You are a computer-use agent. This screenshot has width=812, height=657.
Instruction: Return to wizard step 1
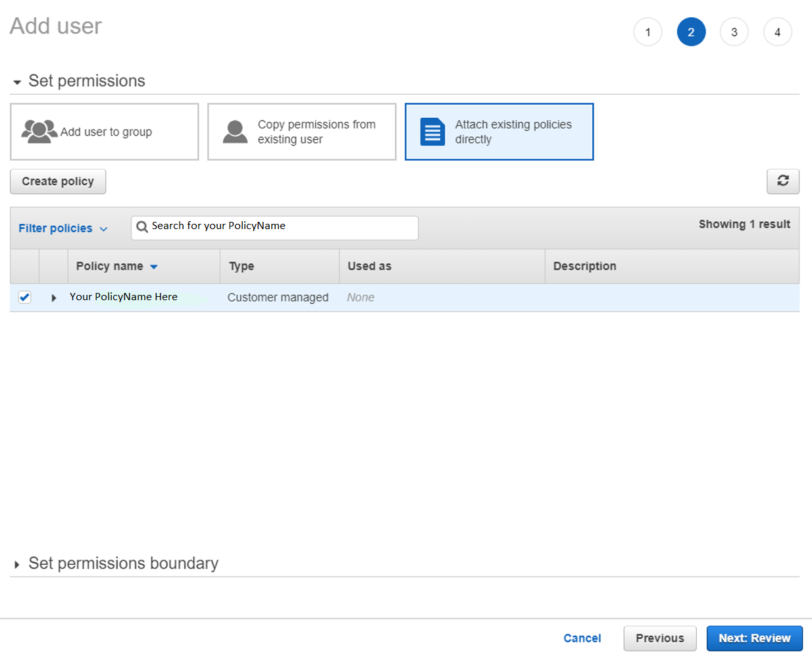(x=647, y=31)
